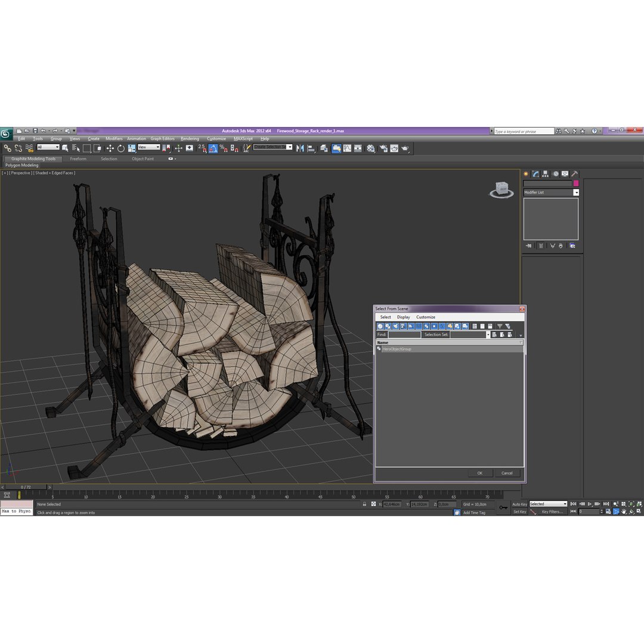644x644 pixels.
Task: Toggle Set Key mode
Action: [x=519, y=512]
